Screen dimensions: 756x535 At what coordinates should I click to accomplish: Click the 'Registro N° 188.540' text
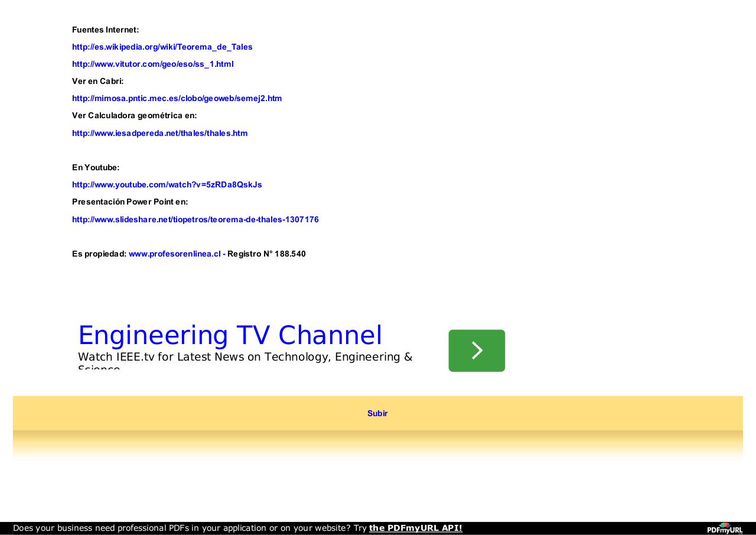[x=266, y=254]
